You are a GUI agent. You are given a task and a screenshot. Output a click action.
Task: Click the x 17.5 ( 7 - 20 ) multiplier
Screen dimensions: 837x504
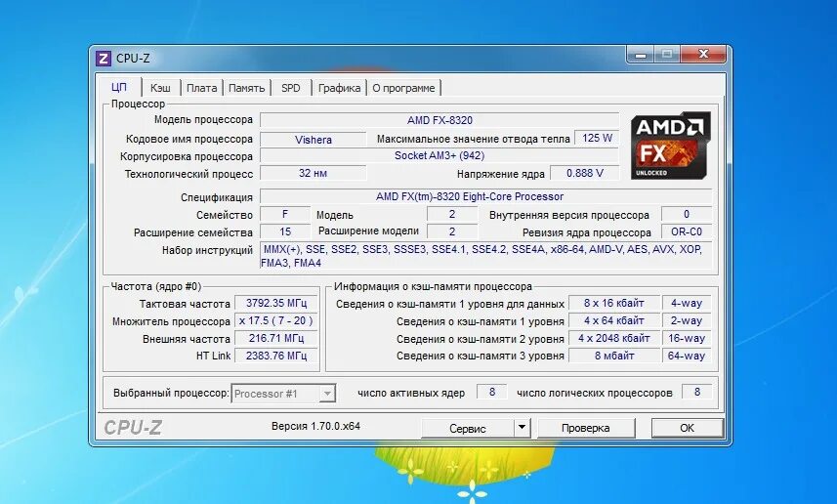click(x=276, y=321)
